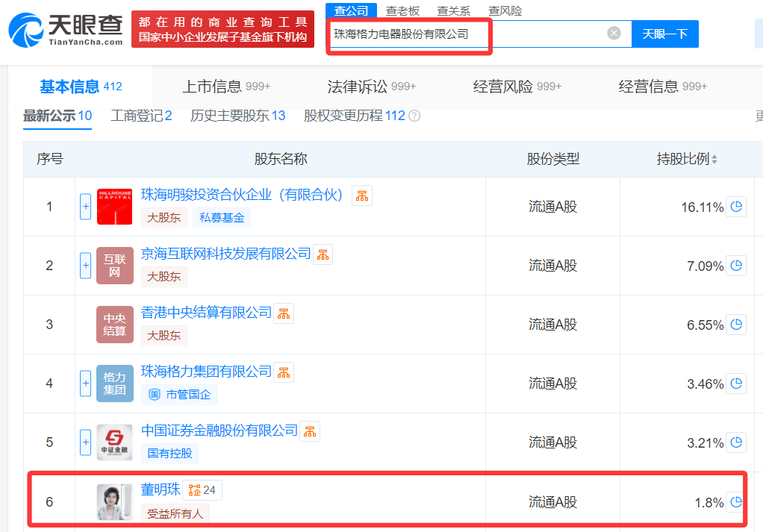Expand row 4 珠海格力集团 with plus button
This screenshot has width=763, height=532.
(86, 384)
